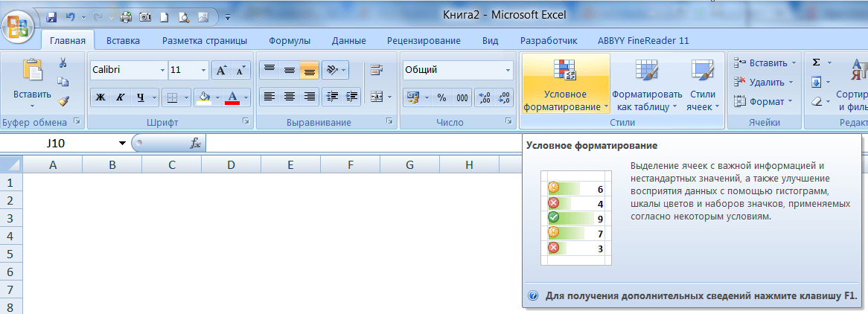Save the workbook from the quick access toolbar
This screenshot has height=314, width=868.
[51, 16]
